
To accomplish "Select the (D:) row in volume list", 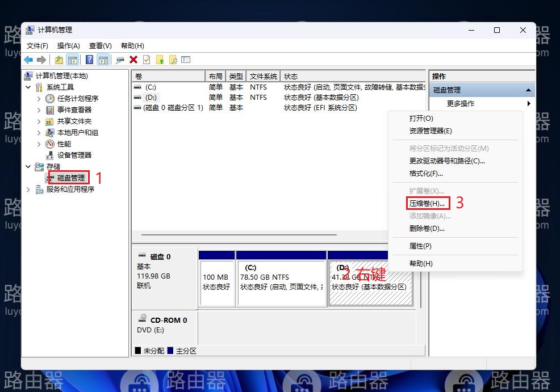I will [x=278, y=98].
